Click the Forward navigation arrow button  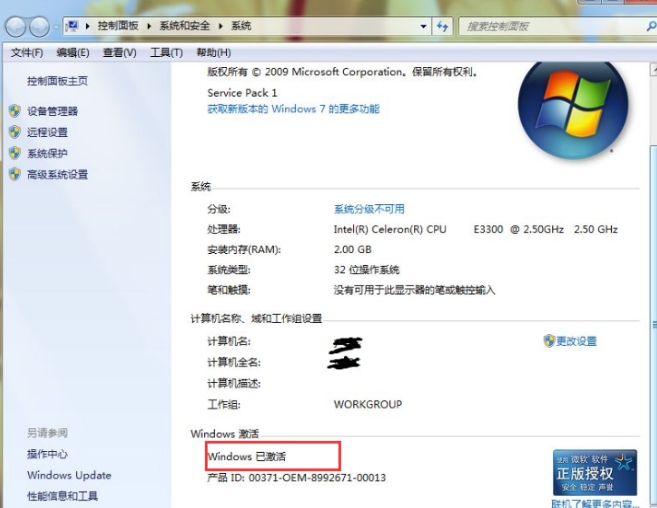coord(39,27)
